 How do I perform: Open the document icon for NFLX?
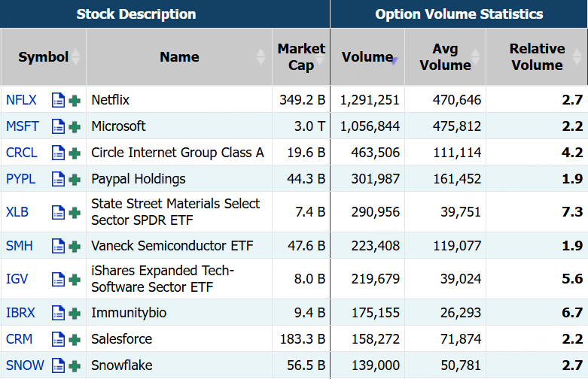[x=58, y=100]
